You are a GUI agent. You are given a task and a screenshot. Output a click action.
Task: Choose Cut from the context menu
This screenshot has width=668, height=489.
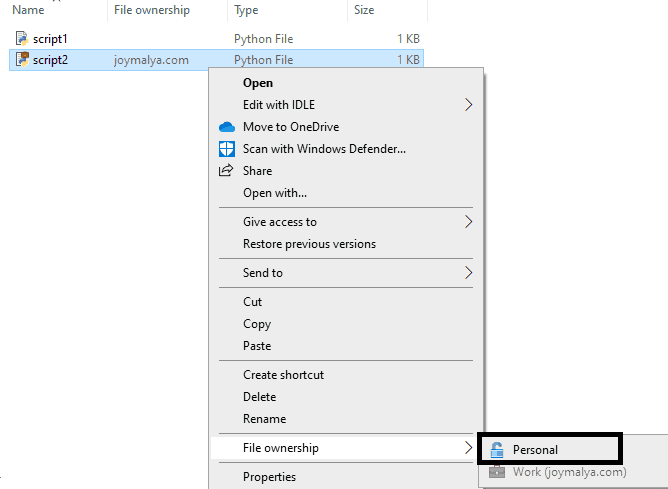pyautogui.click(x=346, y=302)
